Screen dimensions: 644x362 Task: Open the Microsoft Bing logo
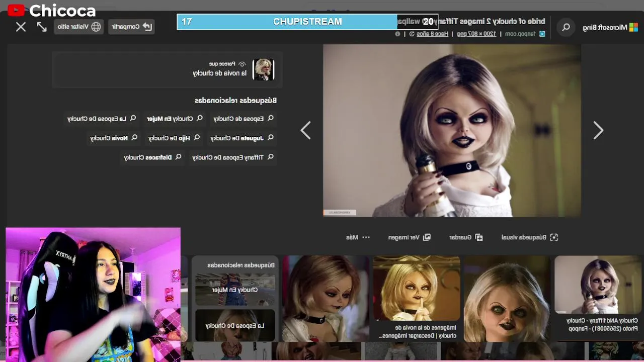point(611,28)
